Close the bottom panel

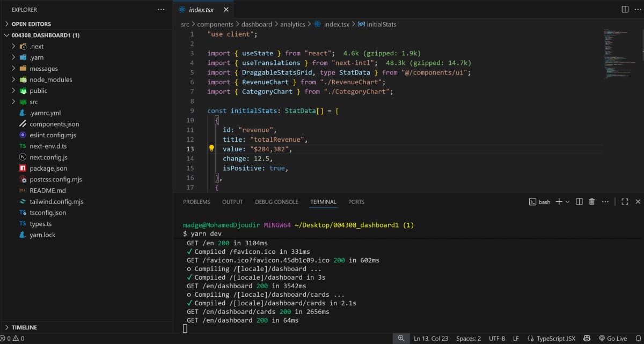(638, 202)
